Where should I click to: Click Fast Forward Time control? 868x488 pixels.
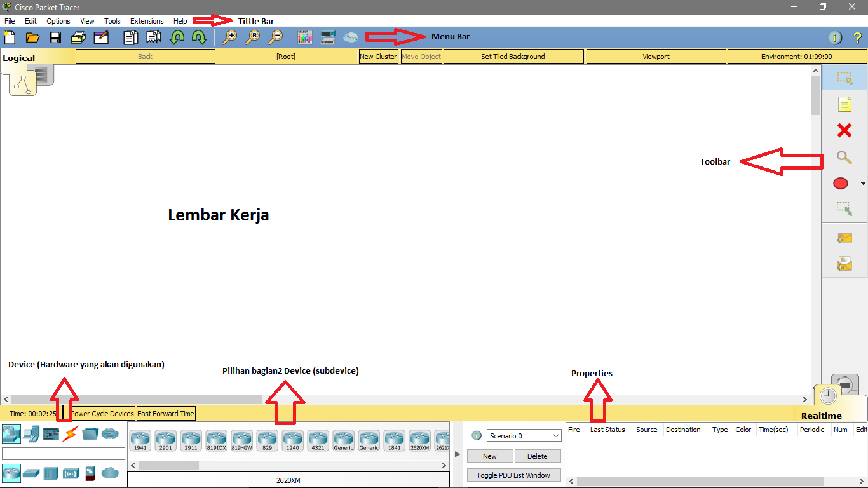coord(166,413)
